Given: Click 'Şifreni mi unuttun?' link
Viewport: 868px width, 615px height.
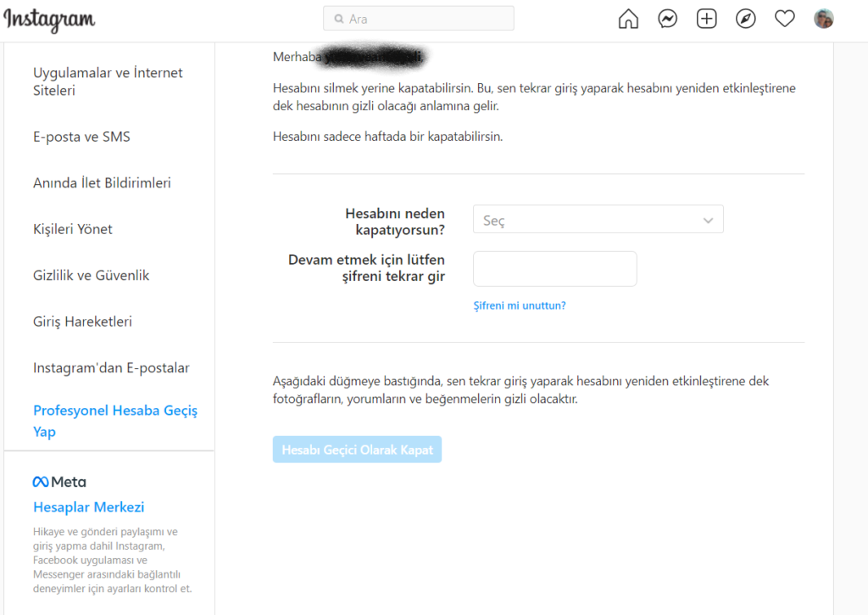Looking at the screenshot, I should coord(519,305).
